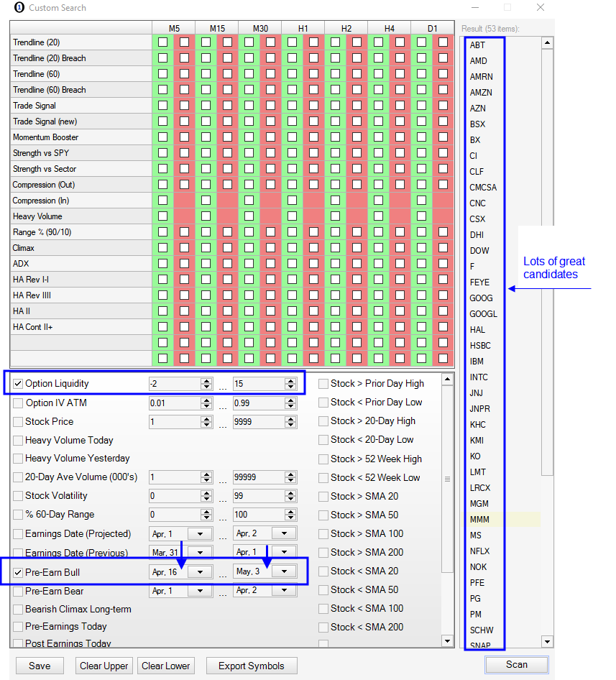Screen dimensions: 616x680
Task: Click the Custom Search app icon in title bar
Action: click(19, 7)
